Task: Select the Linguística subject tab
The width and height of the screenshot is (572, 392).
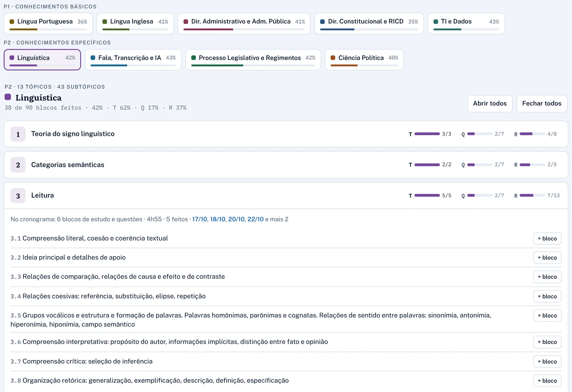Action: coord(42,60)
